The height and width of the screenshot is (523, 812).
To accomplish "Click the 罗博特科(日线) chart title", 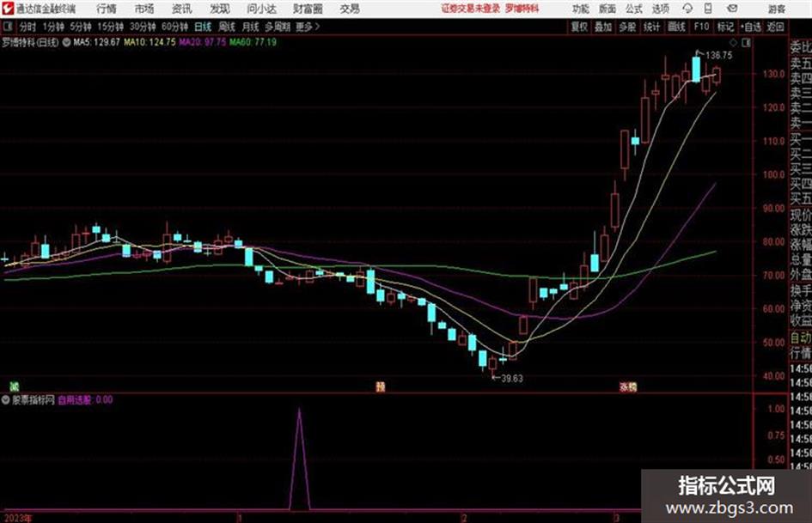I will coord(31,42).
